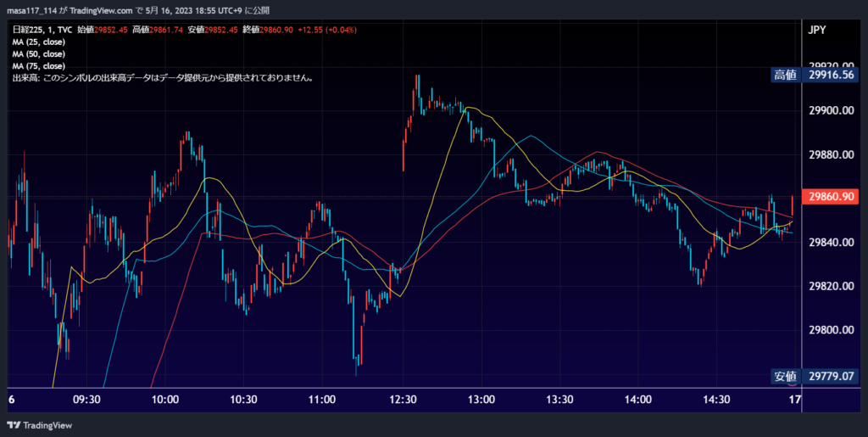
Task: Click the 高値 29916.56 price label
Action: pos(815,76)
